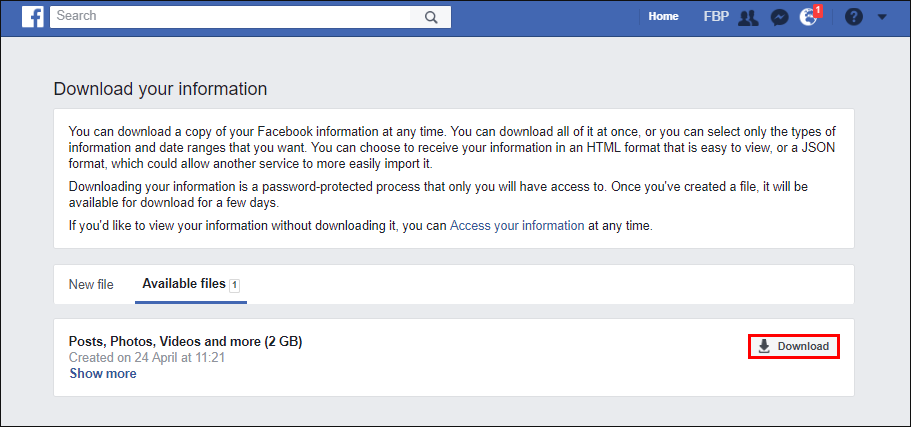Image resolution: width=911 pixels, height=427 pixels.
Task: Open the FBP profile link
Action: tap(716, 17)
